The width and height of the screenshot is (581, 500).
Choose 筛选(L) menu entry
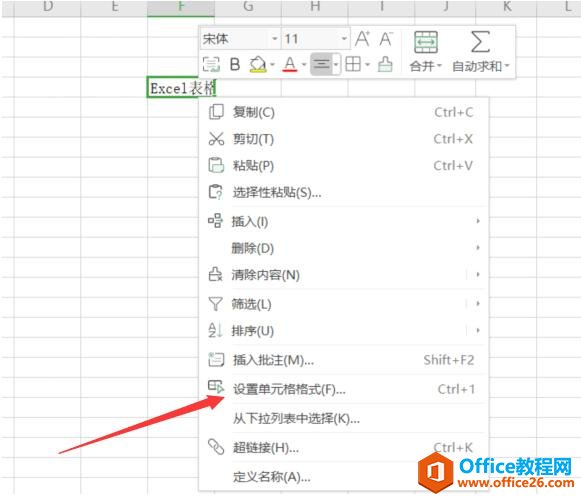(x=343, y=304)
